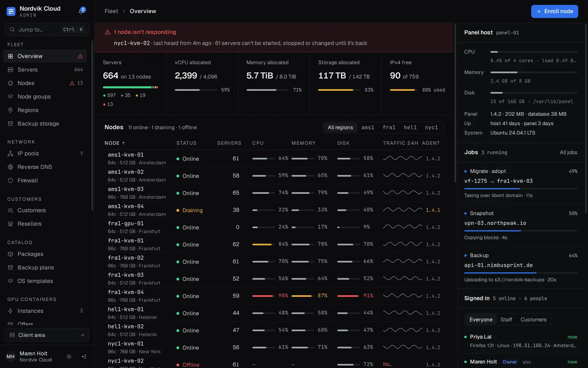This screenshot has height=368, width=588.
Task: Click the node list vertical scrollbar
Action: click(455, 103)
